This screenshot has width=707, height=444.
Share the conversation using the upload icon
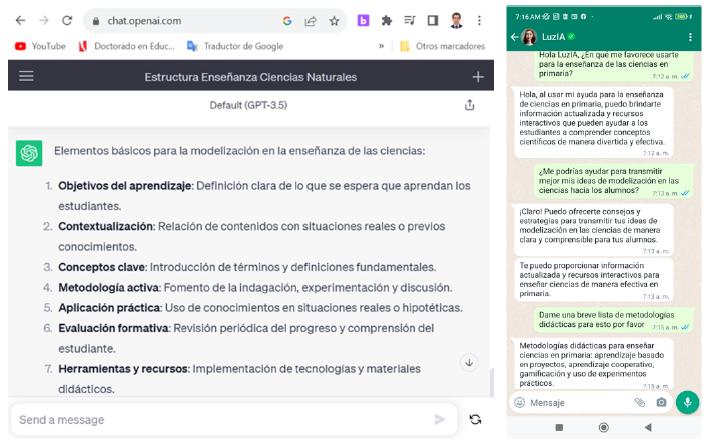469,105
